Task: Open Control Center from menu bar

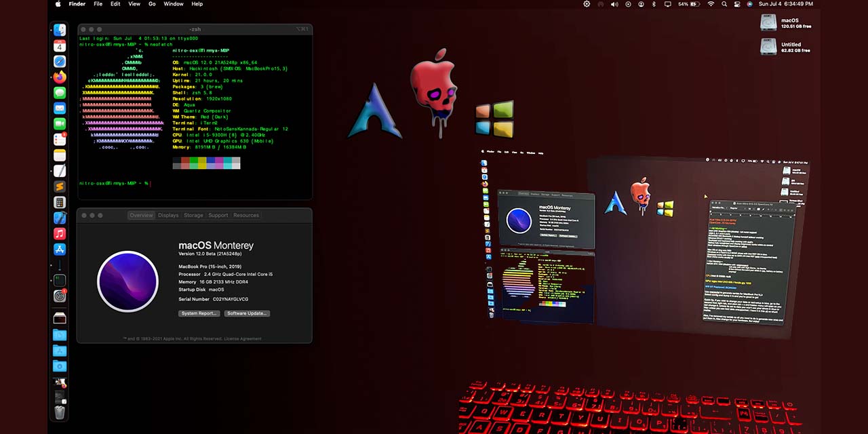Action: [x=737, y=4]
